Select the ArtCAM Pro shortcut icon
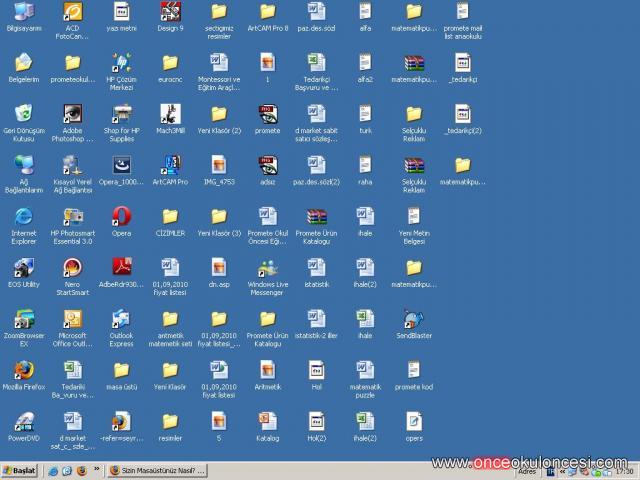Viewport: 640px width, 480px height. click(170, 165)
